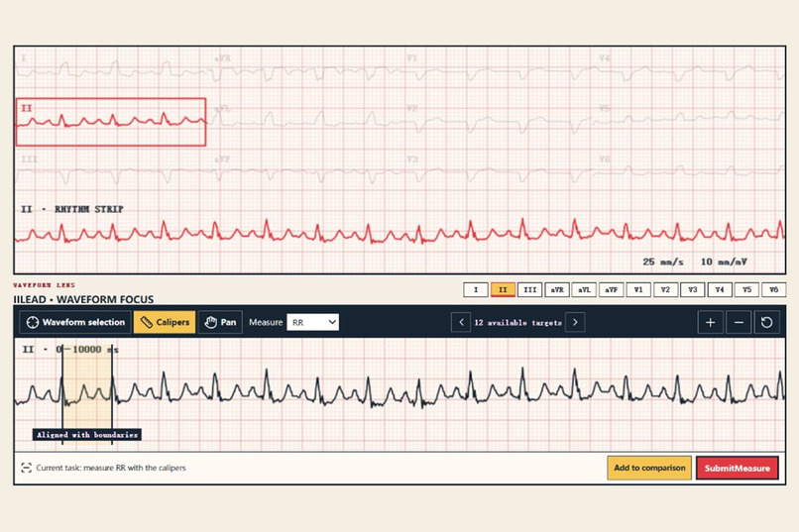Image resolution: width=799 pixels, height=532 pixels.
Task: Select lead V5 tab
Action: 746,289
